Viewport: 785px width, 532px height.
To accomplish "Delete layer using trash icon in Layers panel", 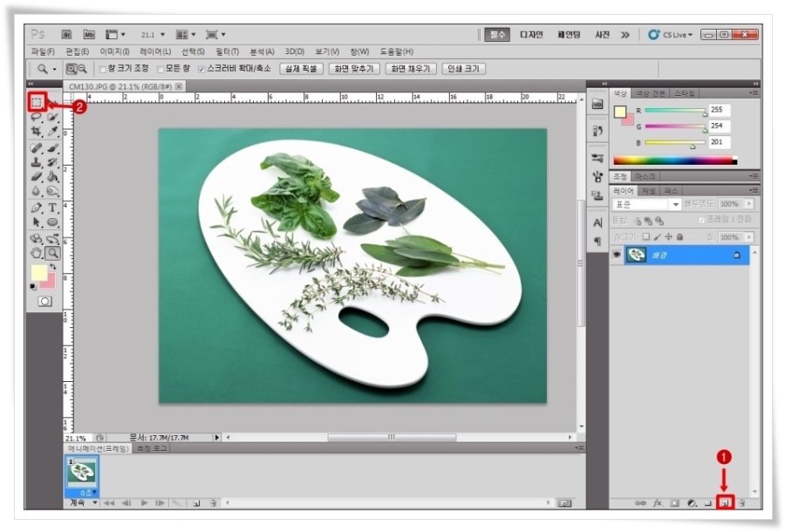I will pyautogui.click(x=742, y=503).
